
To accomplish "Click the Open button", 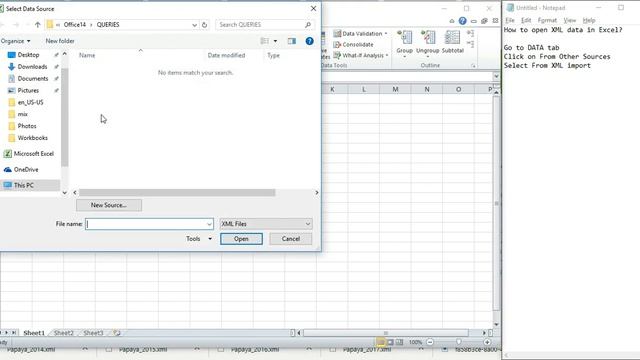I will pyautogui.click(x=241, y=239).
